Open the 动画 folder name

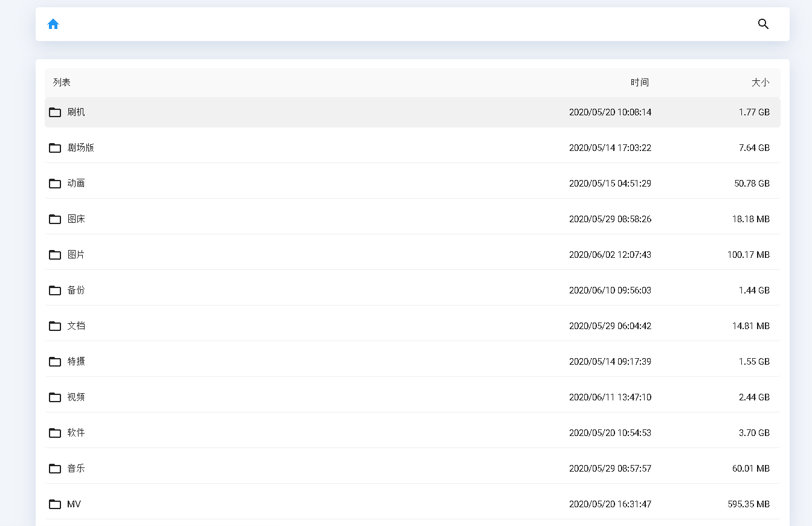pos(76,184)
